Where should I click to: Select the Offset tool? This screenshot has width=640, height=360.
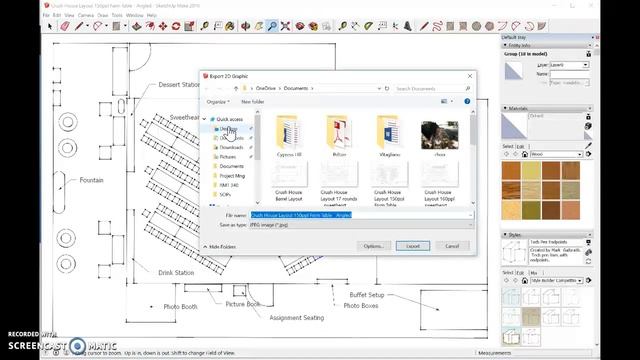click(x=150, y=27)
